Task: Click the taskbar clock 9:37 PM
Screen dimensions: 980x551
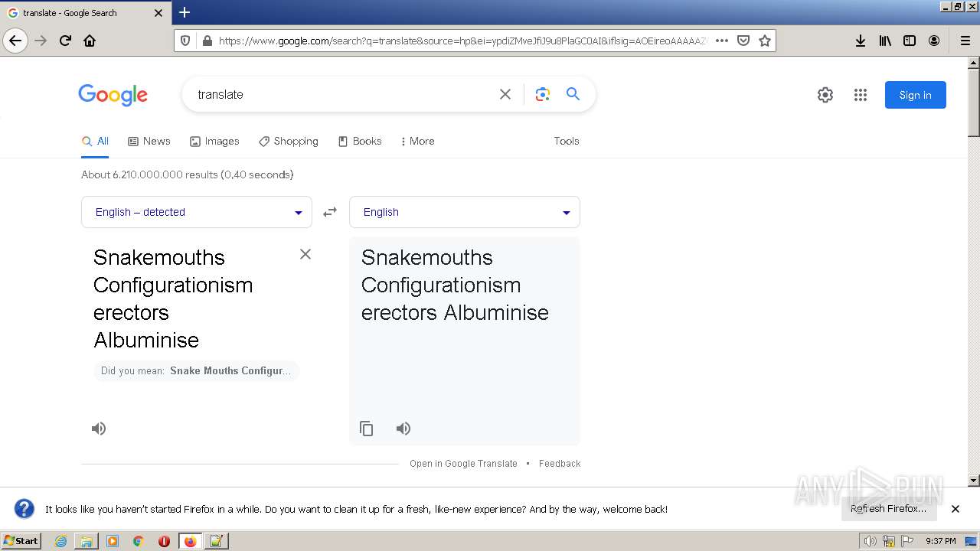Action: [x=940, y=541]
